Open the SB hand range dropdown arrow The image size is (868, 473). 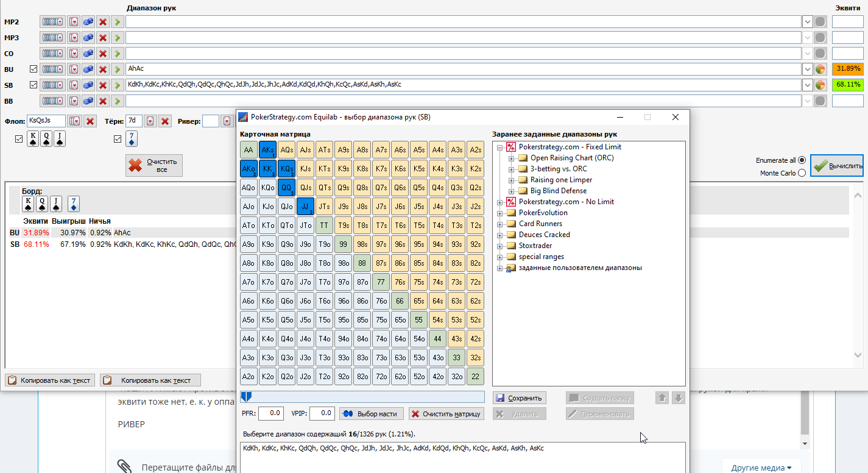click(808, 85)
